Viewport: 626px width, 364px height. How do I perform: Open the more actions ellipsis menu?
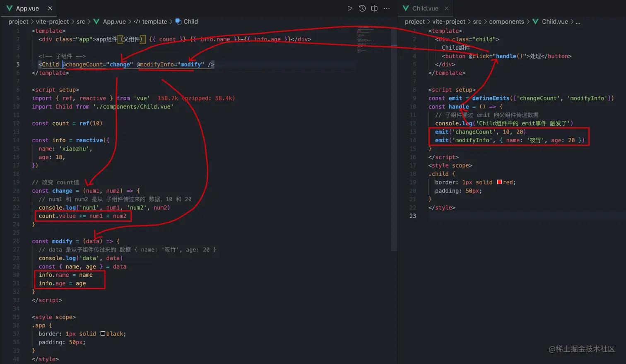[387, 8]
